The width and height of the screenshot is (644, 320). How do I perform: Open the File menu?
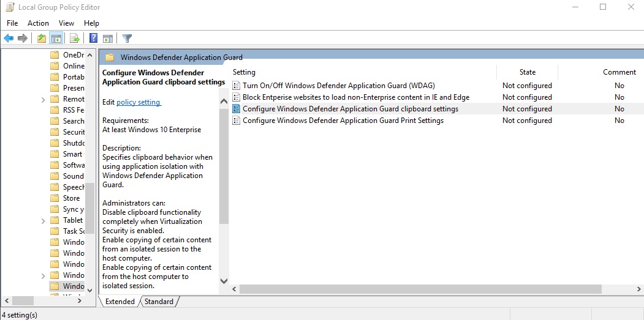click(12, 23)
